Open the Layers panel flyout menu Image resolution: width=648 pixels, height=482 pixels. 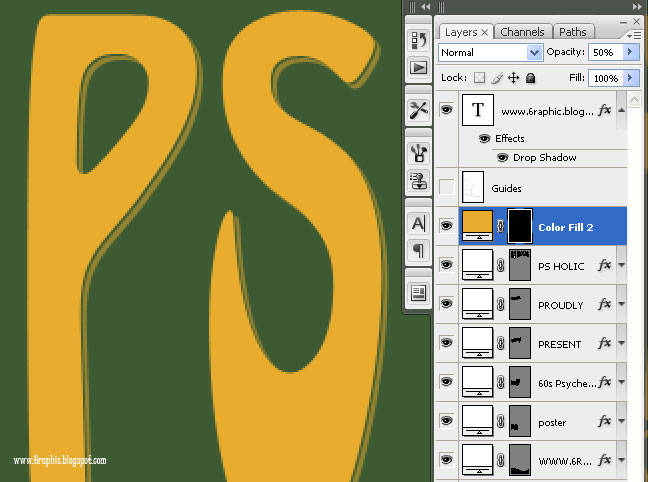point(634,36)
